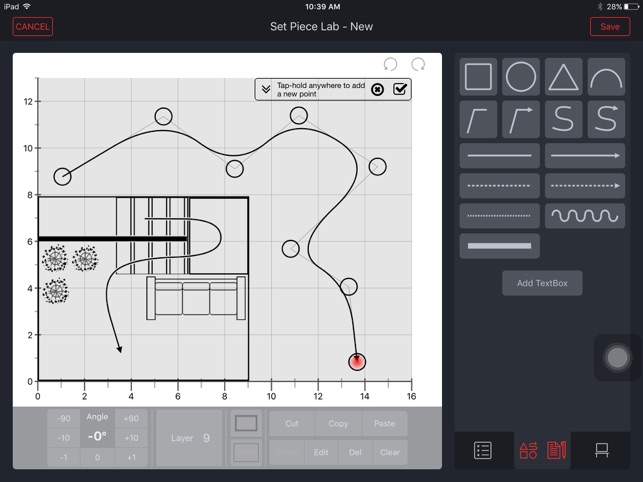Viewport: 643px width, 482px height.
Task: Select the curve's starting control point circle
Action: [x=62, y=176]
